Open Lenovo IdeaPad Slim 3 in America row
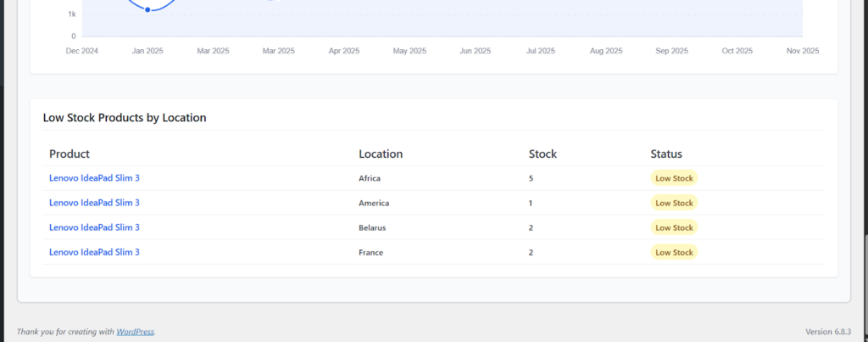The image size is (868, 342). click(x=94, y=203)
